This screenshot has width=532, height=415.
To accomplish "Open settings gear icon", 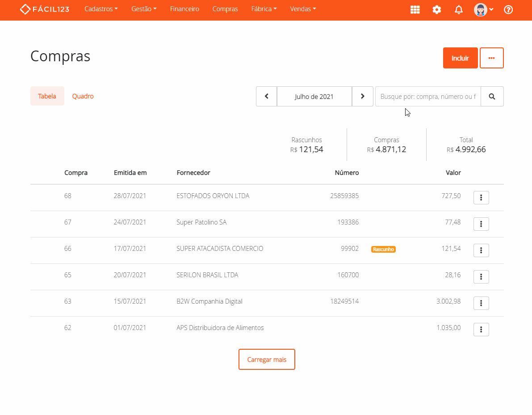I will tap(437, 10).
